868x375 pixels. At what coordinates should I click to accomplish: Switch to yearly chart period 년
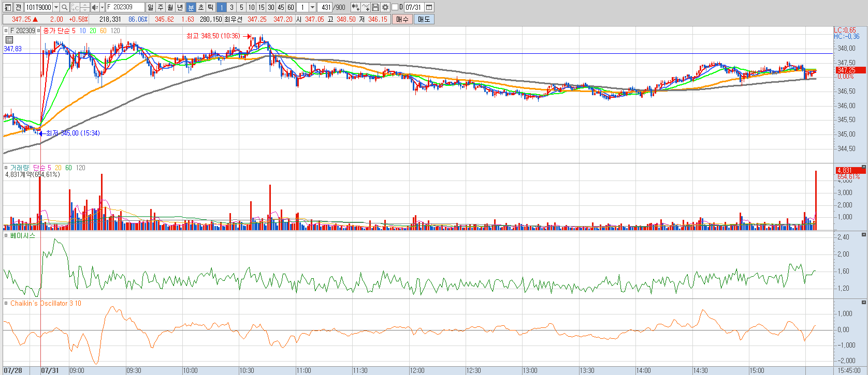(x=180, y=7)
